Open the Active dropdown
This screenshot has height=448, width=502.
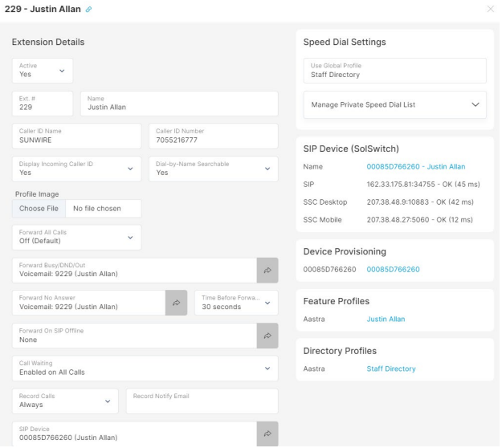[43, 71]
